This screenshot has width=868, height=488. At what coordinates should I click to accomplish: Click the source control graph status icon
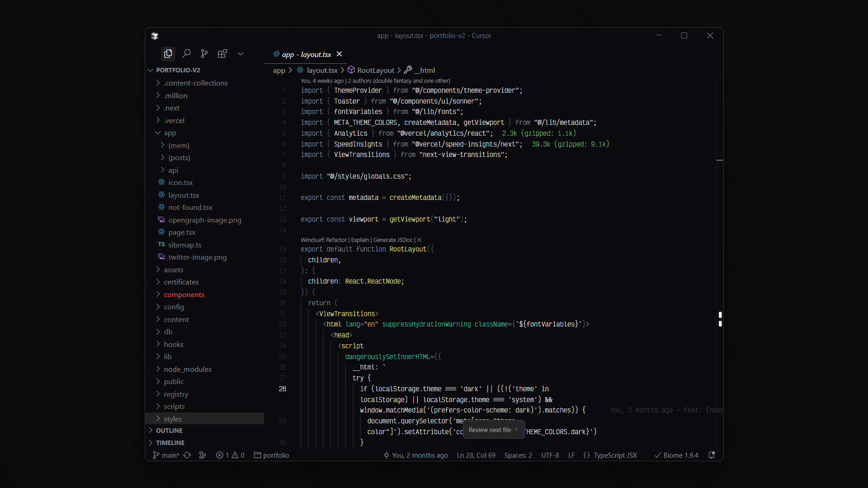pyautogui.click(x=202, y=455)
